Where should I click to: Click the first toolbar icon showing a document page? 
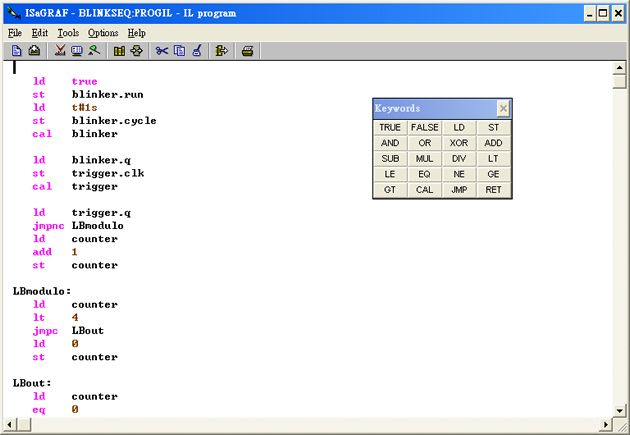17,50
